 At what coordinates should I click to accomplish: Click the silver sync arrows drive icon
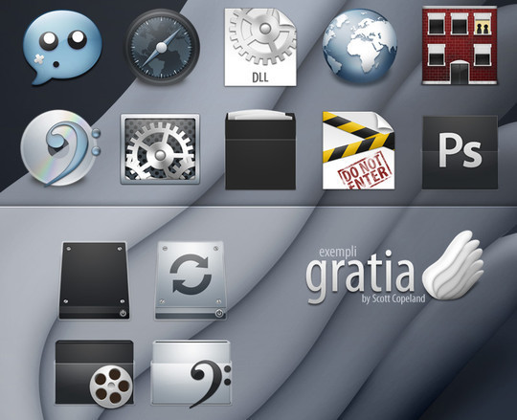click(191, 280)
